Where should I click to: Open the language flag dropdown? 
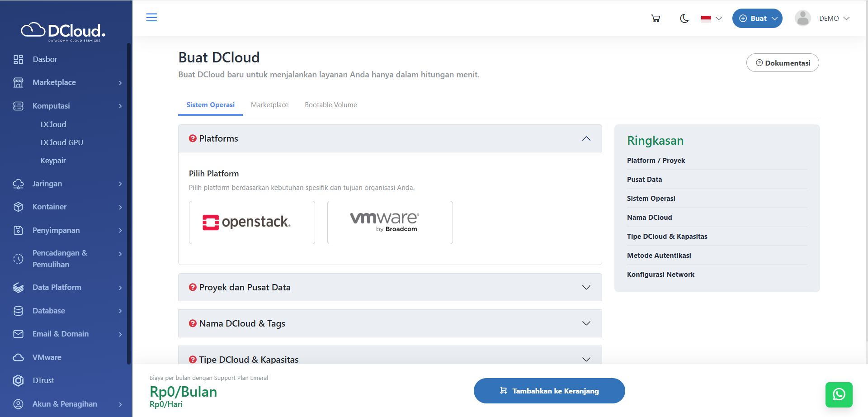tap(711, 19)
